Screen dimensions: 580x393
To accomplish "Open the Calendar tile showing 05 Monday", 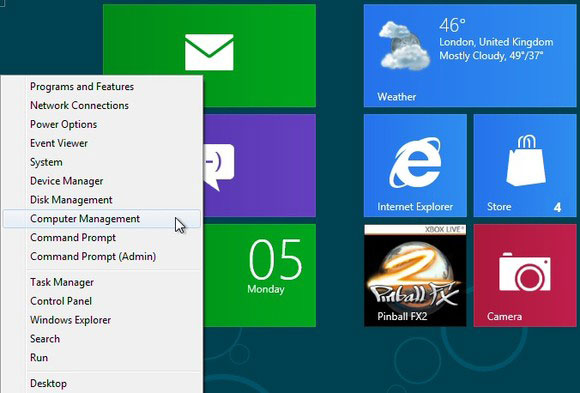I will [259, 275].
